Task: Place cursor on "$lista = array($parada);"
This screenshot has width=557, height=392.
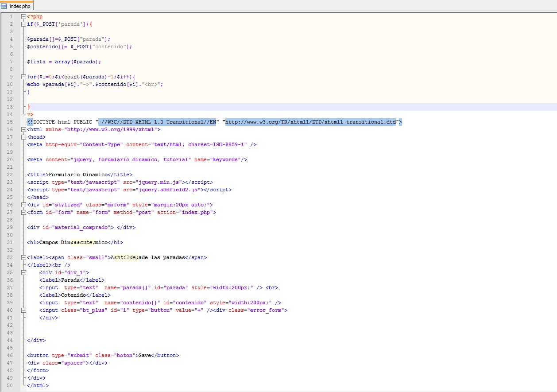Action: pyautogui.click(x=64, y=62)
